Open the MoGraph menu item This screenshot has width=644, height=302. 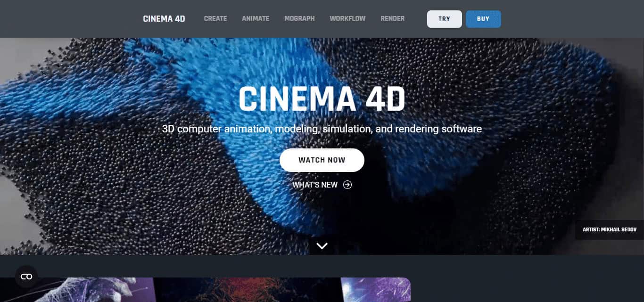pos(299,19)
